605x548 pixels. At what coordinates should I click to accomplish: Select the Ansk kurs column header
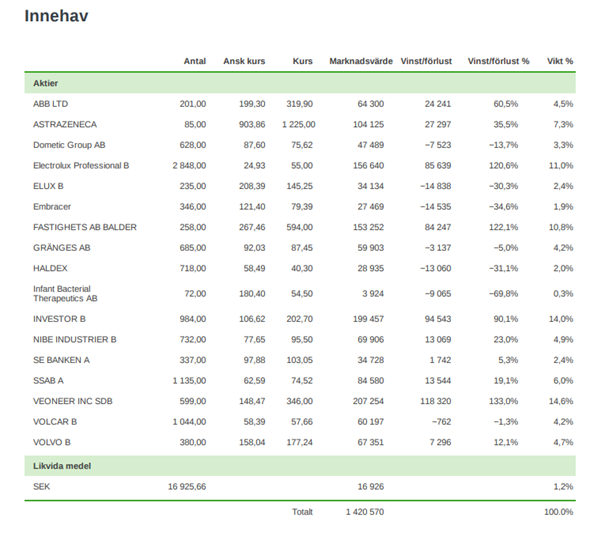point(244,61)
